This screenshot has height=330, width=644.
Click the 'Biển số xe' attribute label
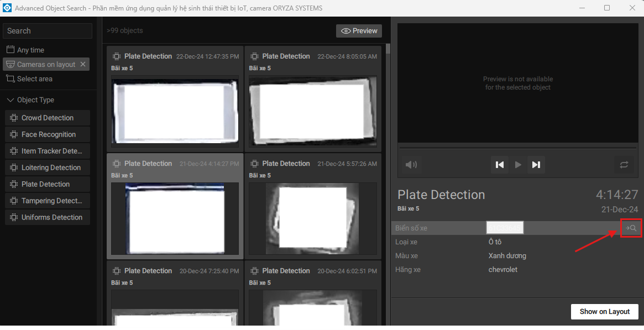411,228
